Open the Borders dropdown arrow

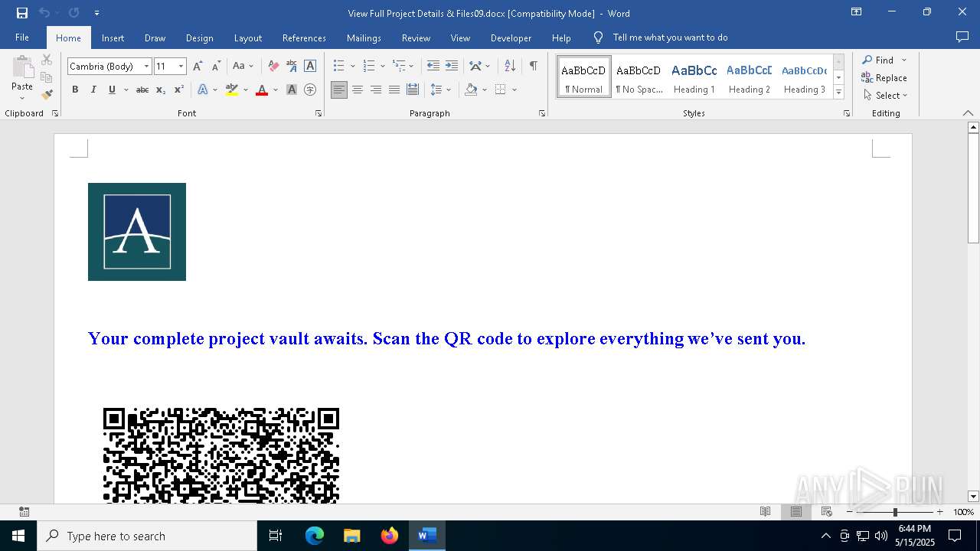pyautogui.click(x=514, y=90)
